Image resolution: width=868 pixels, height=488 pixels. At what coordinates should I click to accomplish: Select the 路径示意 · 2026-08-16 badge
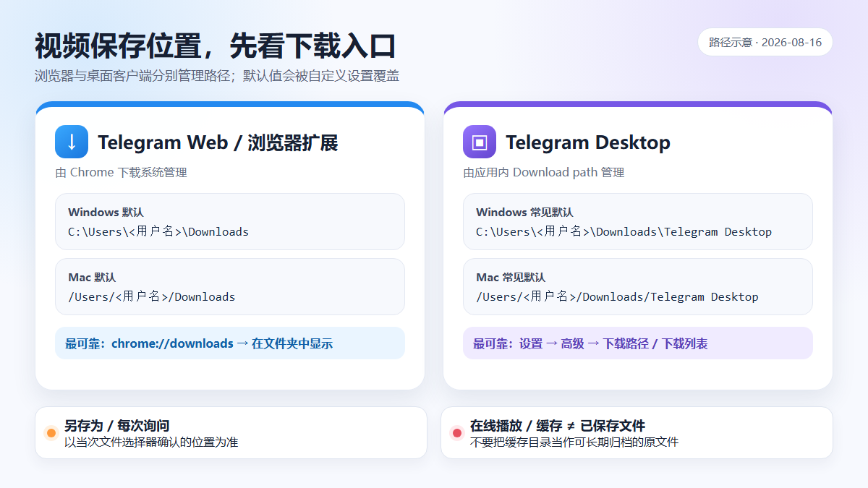pos(765,42)
